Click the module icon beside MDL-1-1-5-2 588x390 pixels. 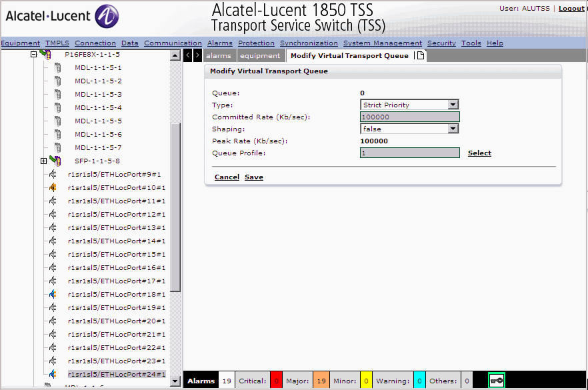pos(57,81)
